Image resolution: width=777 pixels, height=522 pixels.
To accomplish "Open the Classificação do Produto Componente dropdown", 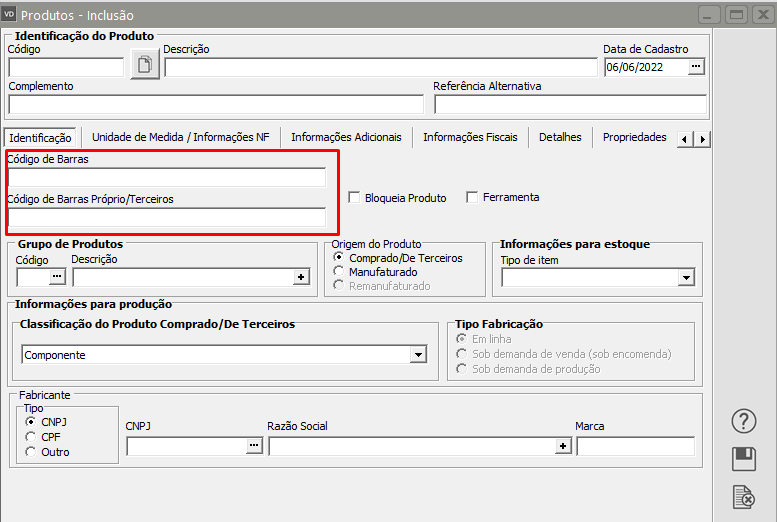I will 418,355.
